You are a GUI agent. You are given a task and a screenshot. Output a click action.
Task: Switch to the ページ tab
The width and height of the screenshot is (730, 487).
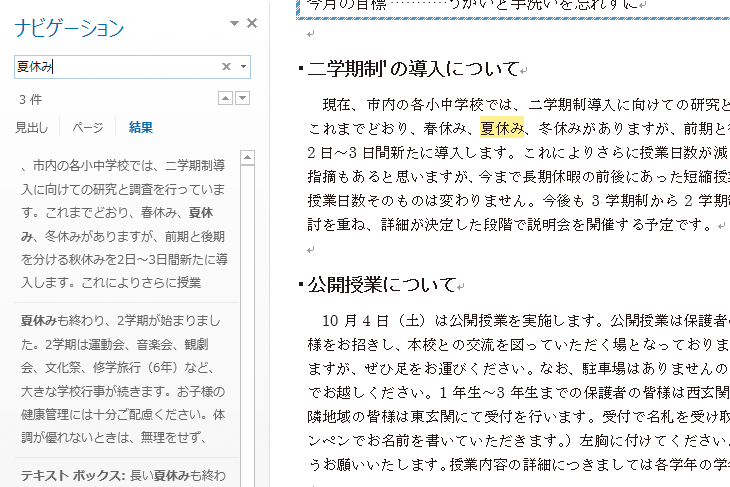(x=88, y=127)
